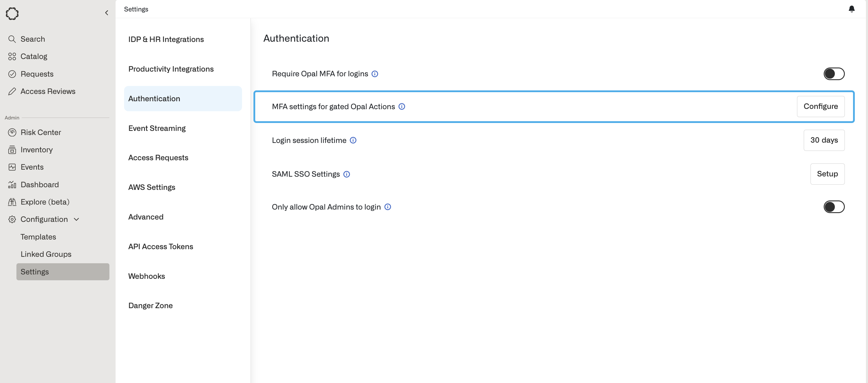Viewport: 868px width, 383px height.
Task: Click info icon beside SAML SSO Settings
Action: click(x=346, y=174)
